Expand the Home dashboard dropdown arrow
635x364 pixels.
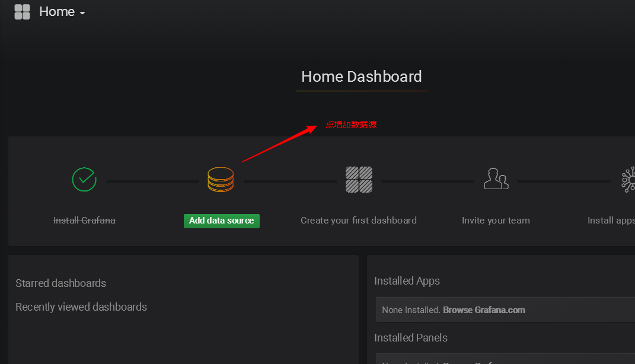(x=82, y=13)
